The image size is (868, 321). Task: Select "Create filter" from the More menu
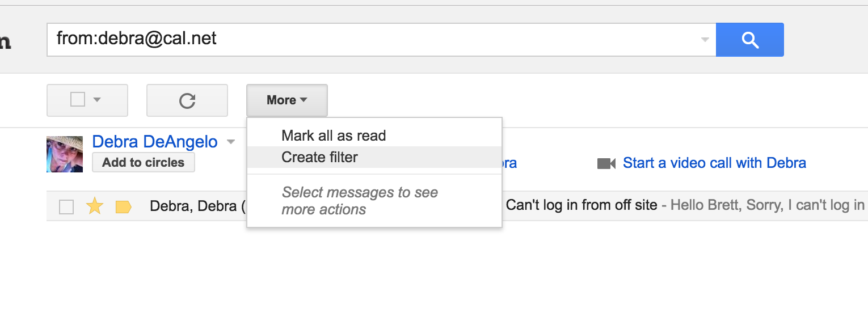319,157
